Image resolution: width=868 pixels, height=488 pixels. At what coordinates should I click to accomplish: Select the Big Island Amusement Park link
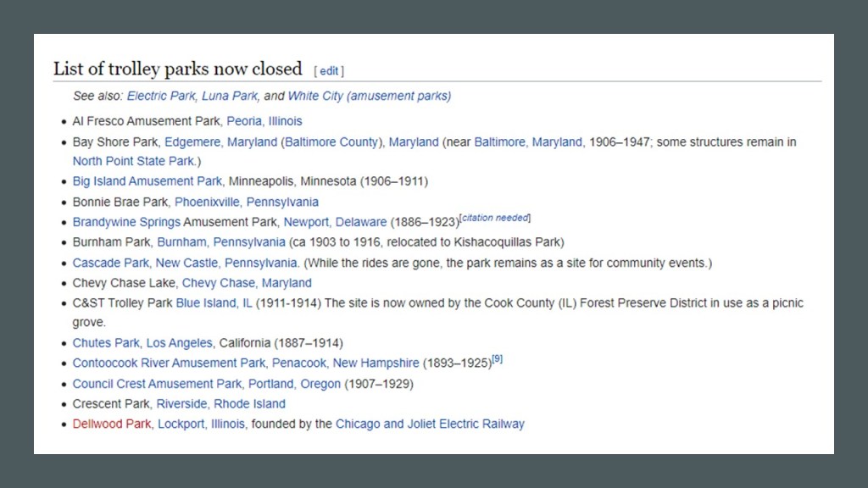(x=147, y=181)
